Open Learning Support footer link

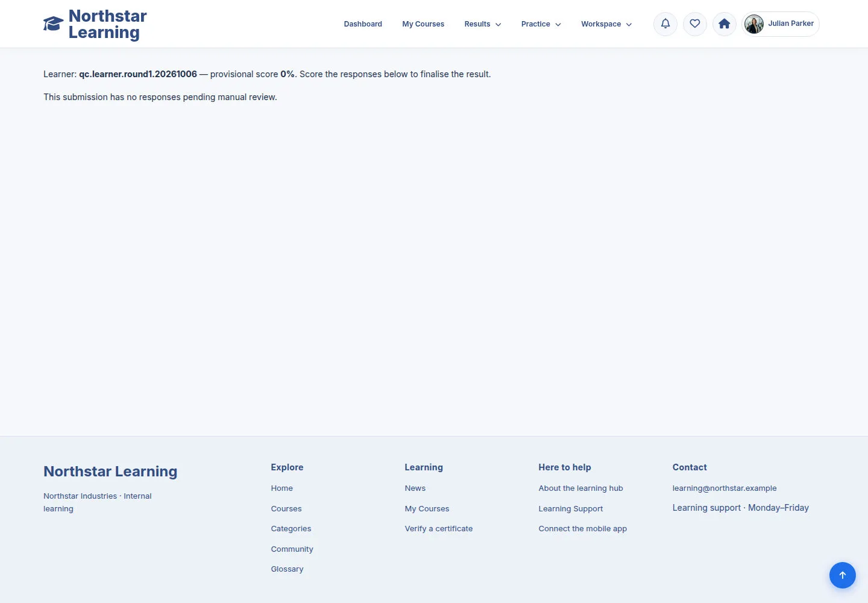click(x=571, y=509)
